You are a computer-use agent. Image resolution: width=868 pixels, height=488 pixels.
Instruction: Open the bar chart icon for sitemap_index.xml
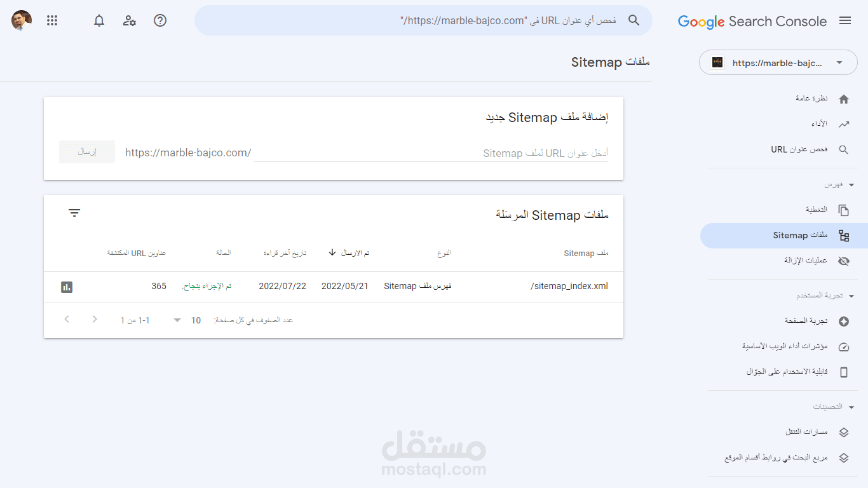click(x=67, y=287)
